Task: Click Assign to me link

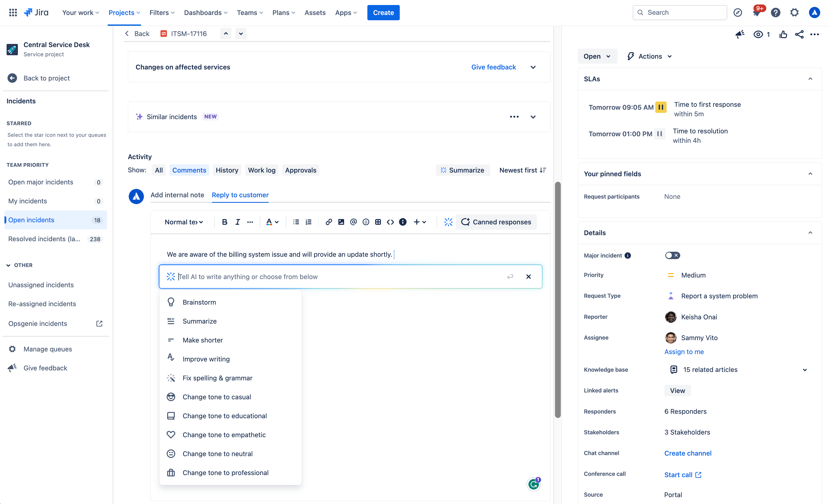Action: (x=684, y=352)
